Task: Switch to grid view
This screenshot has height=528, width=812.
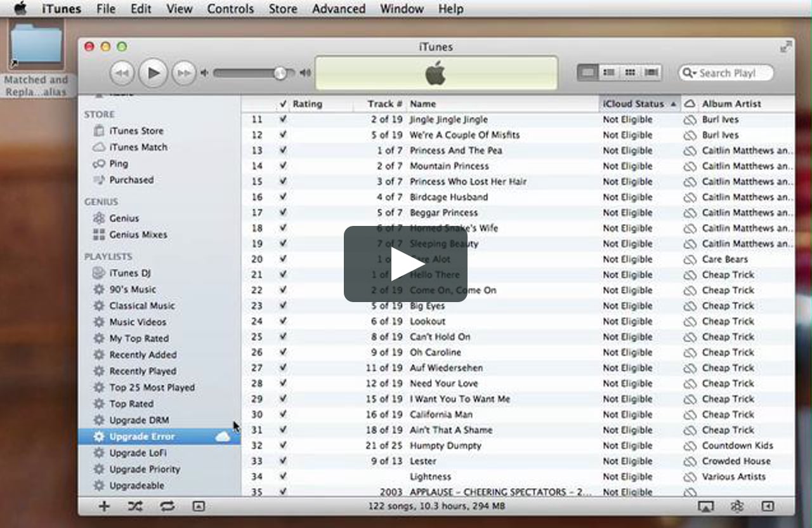Action: coord(630,72)
